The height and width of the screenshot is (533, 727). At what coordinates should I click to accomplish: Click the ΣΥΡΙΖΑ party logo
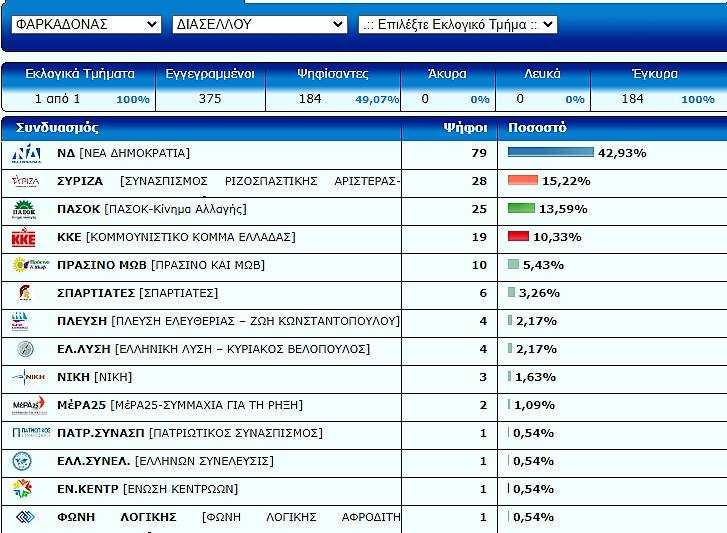(25, 181)
